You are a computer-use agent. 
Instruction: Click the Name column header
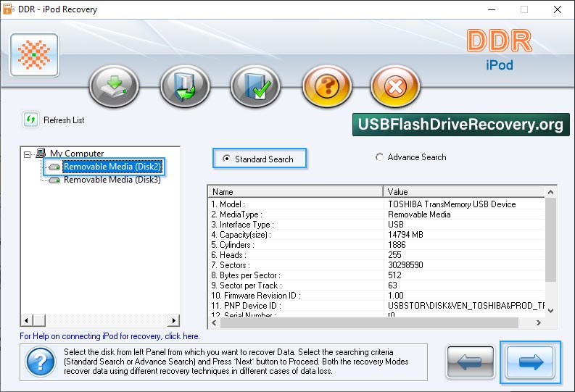coord(296,191)
